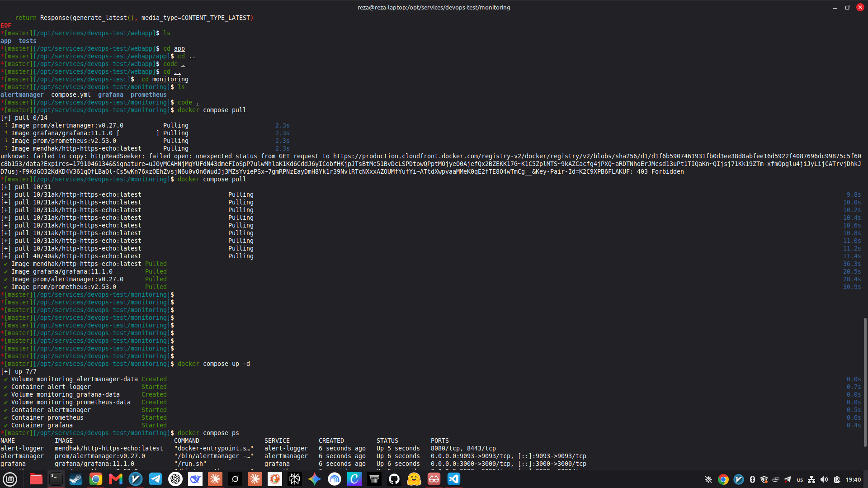Click the Bluetooth tray icon
This screenshot has height=488, width=868.
coord(752,479)
